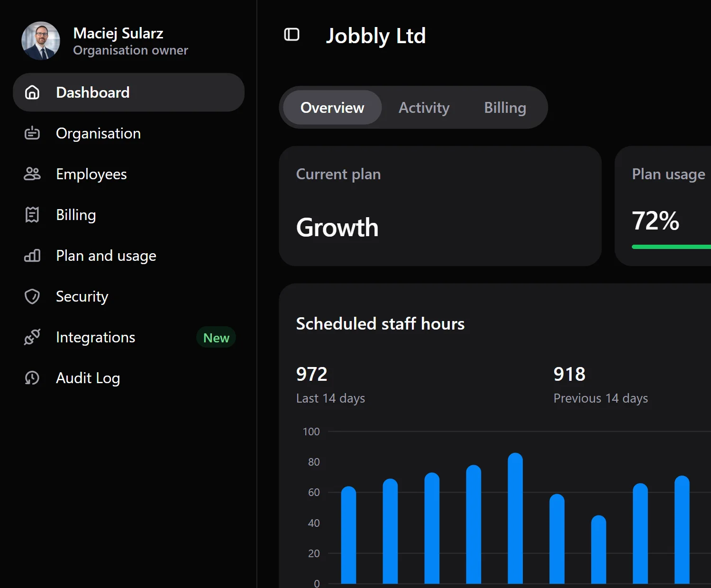711x588 pixels.
Task: Switch to the Billing tab
Action: click(505, 108)
